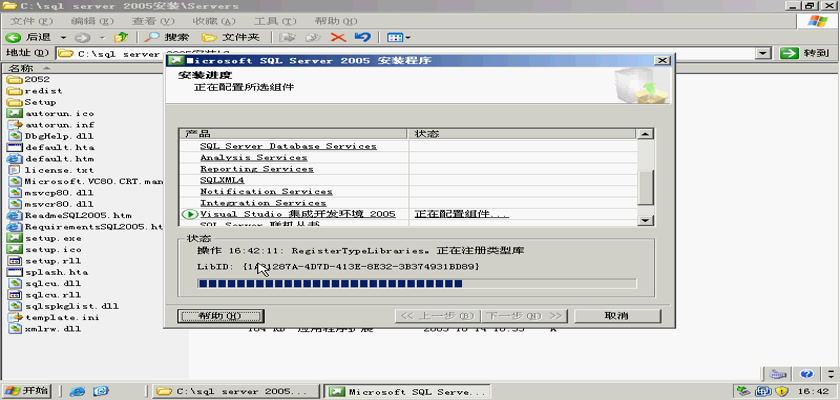840x400 pixels.
Task: Select the Setup folder icon
Action: (x=15, y=102)
